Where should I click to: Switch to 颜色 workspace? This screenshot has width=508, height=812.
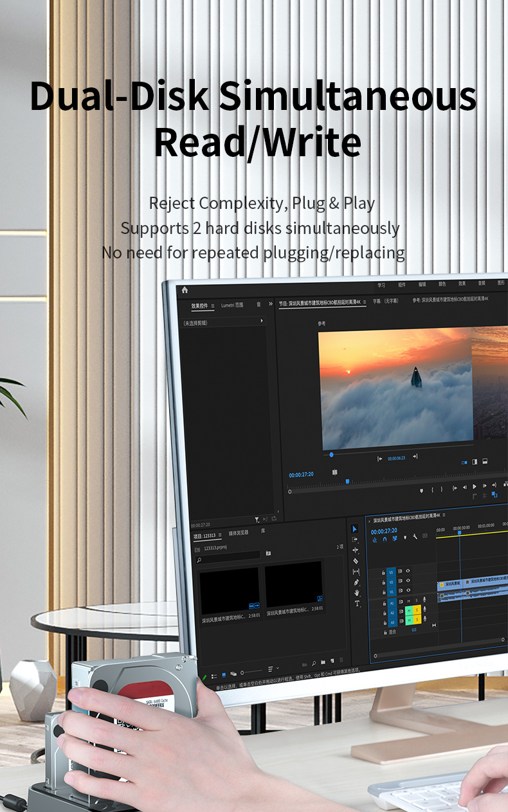pyautogui.click(x=442, y=284)
